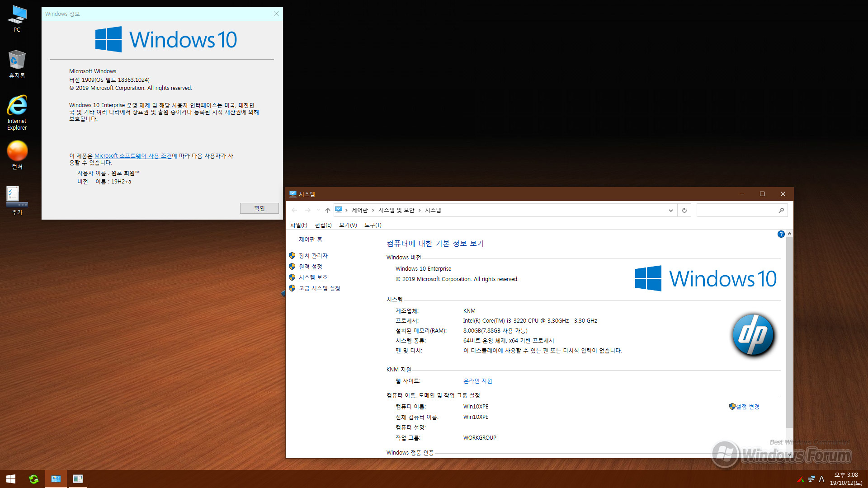Go forward in System window navigation
This screenshot has width=868, height=488.
pos(308,210)
